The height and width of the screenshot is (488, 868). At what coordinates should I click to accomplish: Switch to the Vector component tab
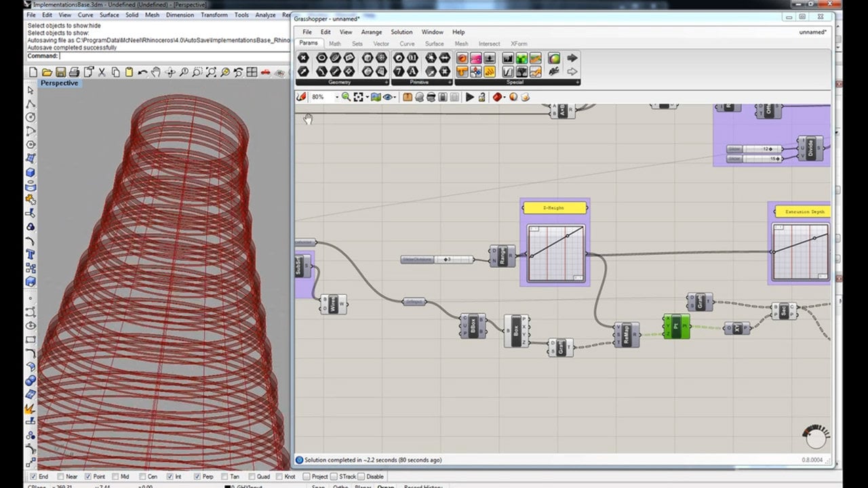coord(381,43)
